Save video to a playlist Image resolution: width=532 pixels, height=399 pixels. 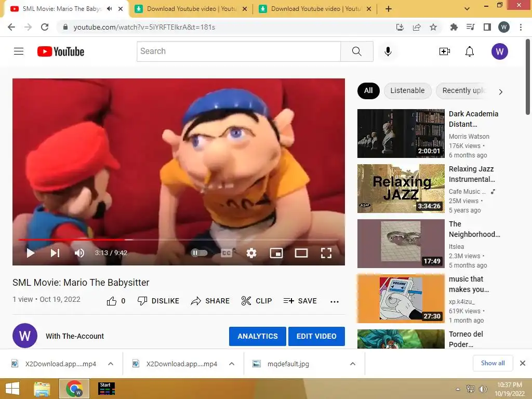pos(300,301)
